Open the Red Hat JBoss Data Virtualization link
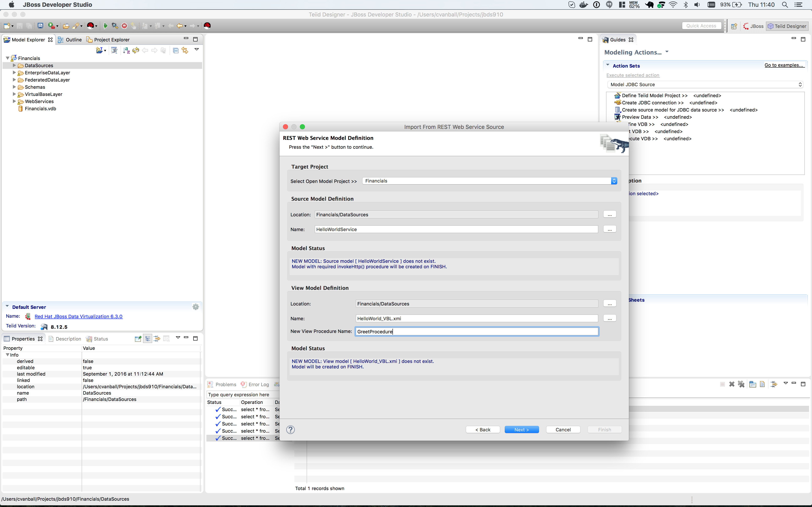Image resolution: width=812 pixels, height=507 pixels. [x=78, y=316]
